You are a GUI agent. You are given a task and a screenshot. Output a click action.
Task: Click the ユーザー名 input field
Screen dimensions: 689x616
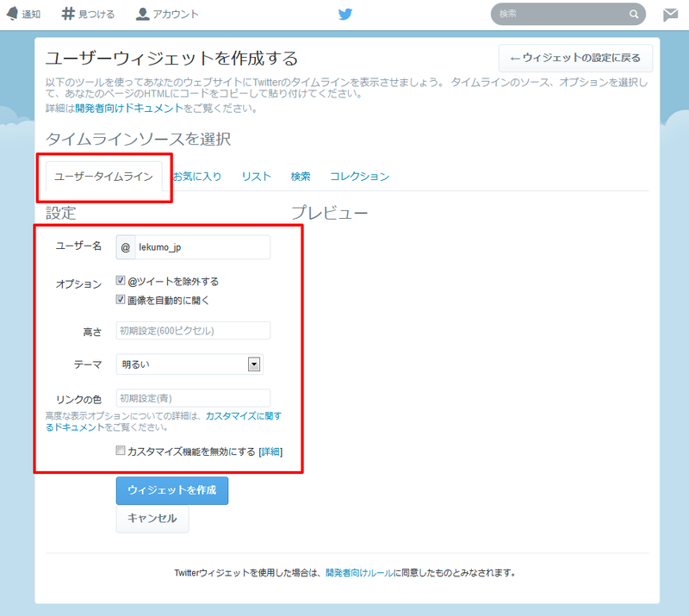pyautogui.click(x=202, y=247)
